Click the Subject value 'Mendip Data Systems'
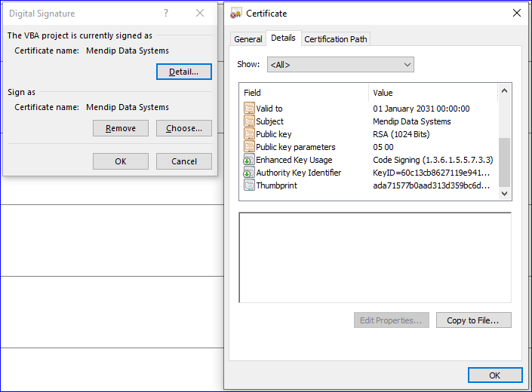The image size is (532, 392). 411,121
